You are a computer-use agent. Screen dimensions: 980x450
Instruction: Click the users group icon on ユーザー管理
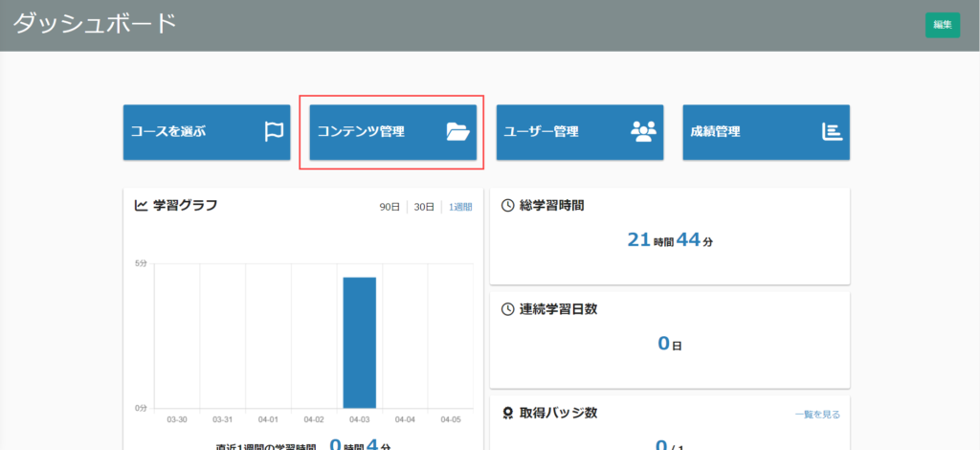click(644, 132)
